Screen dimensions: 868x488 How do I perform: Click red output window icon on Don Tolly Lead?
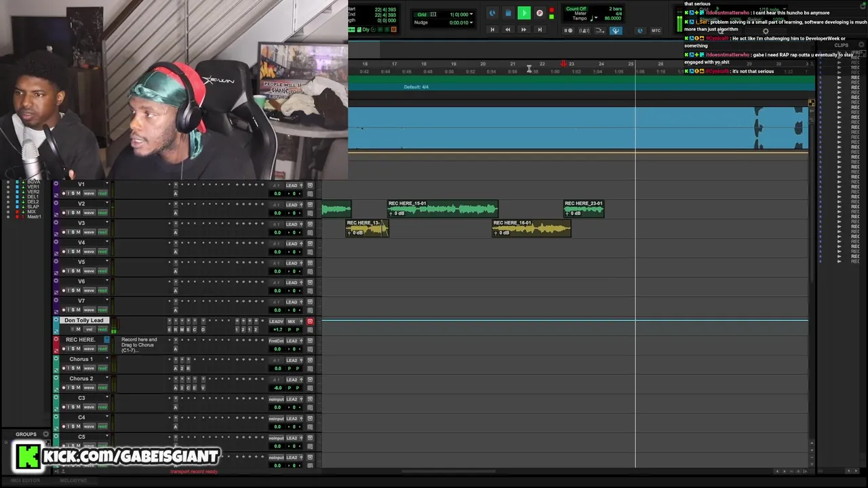point(310,321)
